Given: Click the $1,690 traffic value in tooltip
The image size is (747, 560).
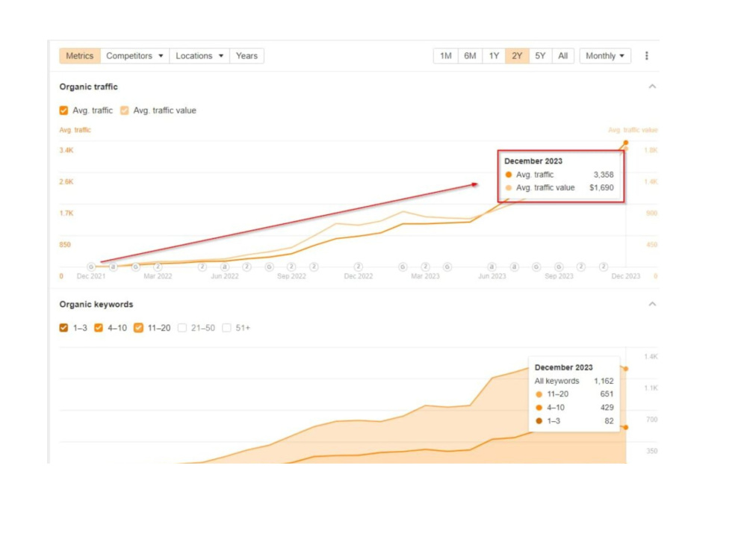Looking at the screenshot, I should 601,187.
